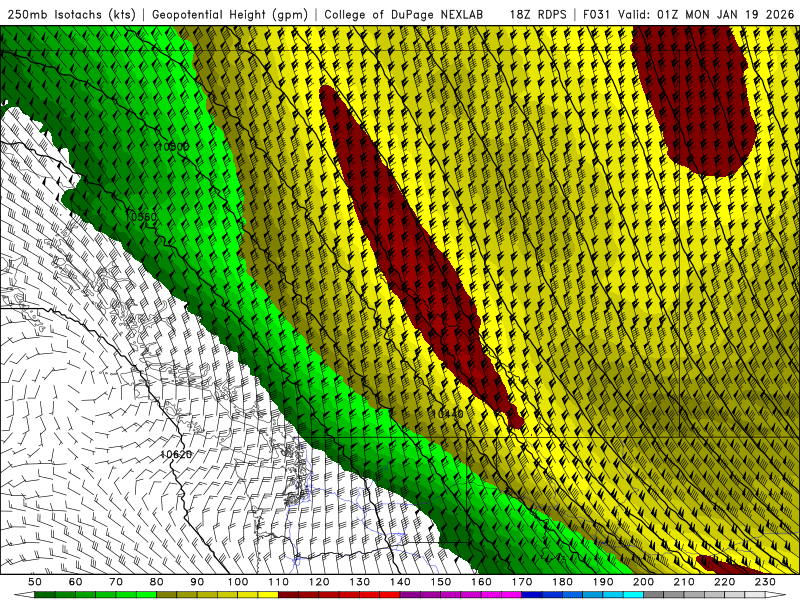Click the 10440 height contour label
800x600 pixels.
[x=447, y=413]
